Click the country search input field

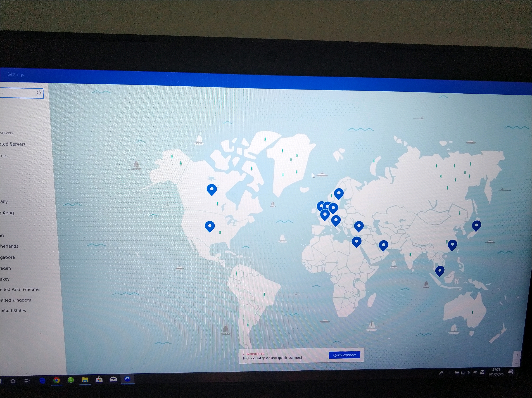[x=17, y=93]
